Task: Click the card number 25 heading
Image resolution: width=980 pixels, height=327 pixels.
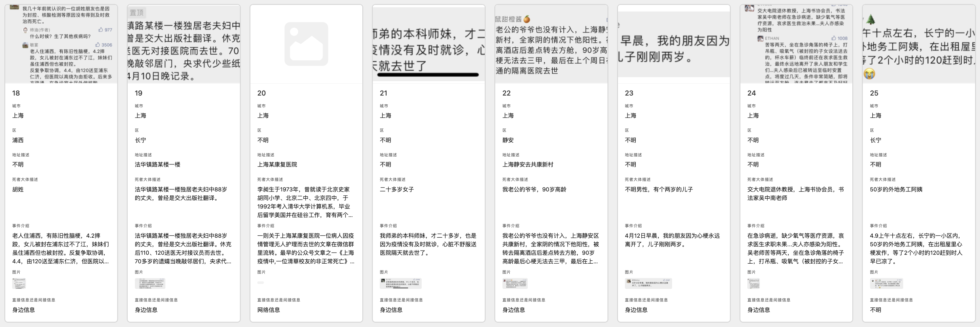Action: [875, 93]
